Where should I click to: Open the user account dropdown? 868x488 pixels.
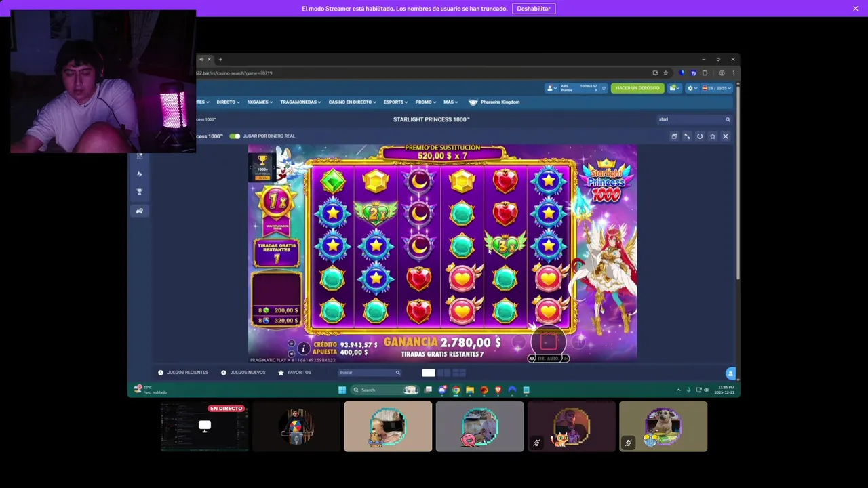tap(553, 88)
